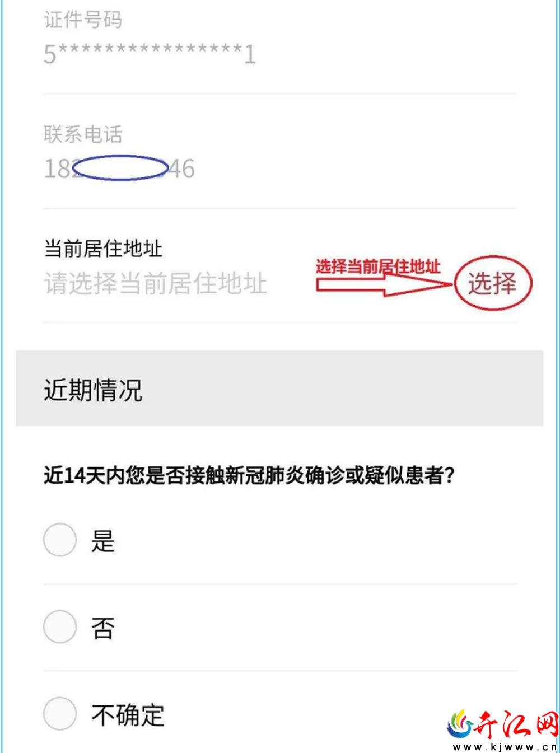
Task: Click the 近期情况 section header bar
Action: coord(279,389)
